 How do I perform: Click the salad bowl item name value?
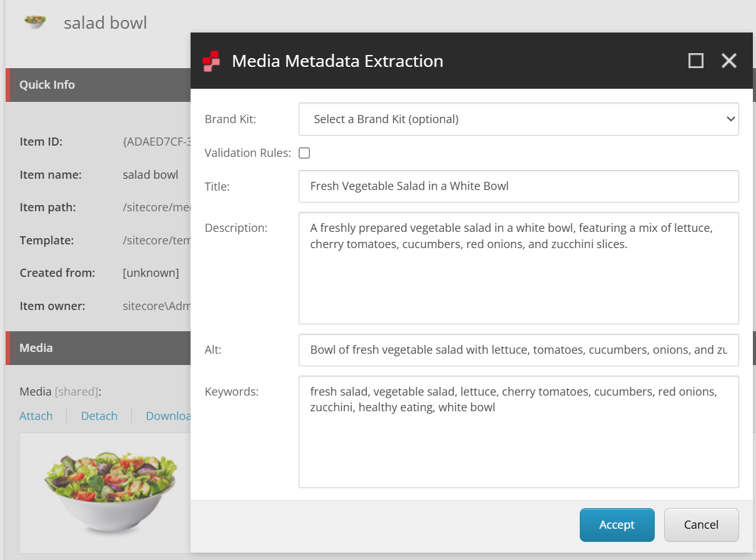pos(151,175)
